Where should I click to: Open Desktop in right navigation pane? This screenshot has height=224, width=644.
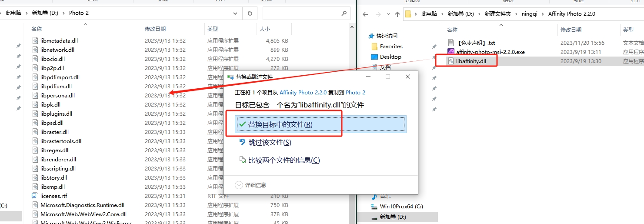390,57
